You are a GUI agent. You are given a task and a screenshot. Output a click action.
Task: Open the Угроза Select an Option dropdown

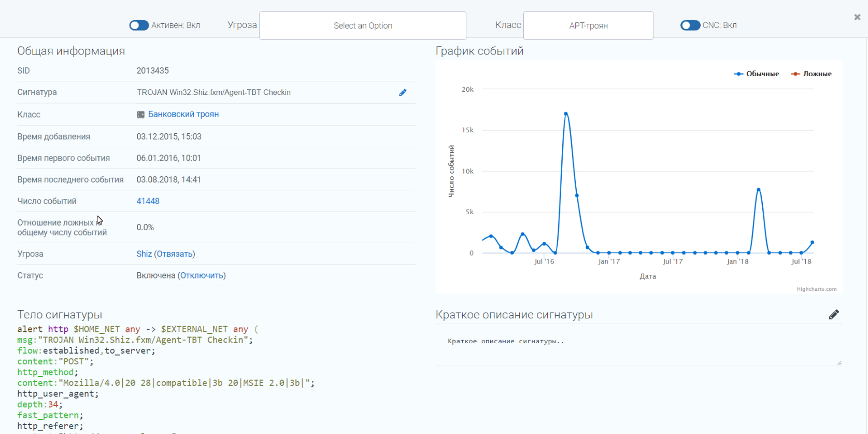click(x=363, y=25)
